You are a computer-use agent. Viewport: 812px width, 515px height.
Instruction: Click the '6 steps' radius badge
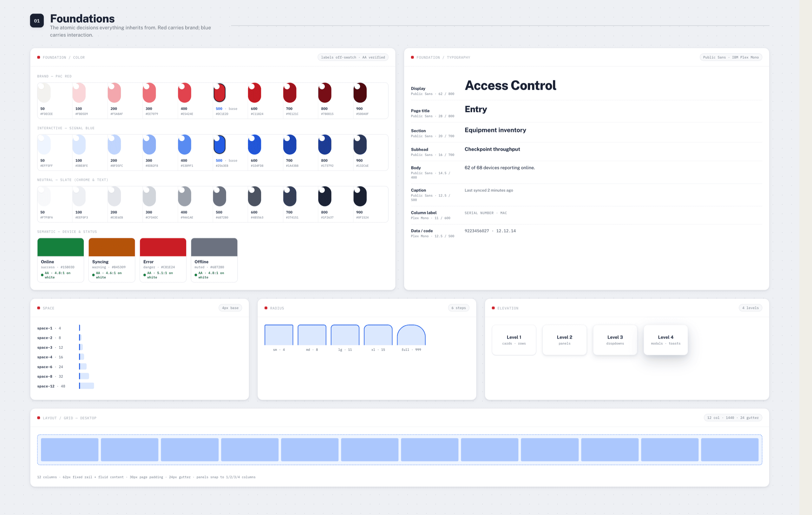pyautogui.click(x=459, y=308)
